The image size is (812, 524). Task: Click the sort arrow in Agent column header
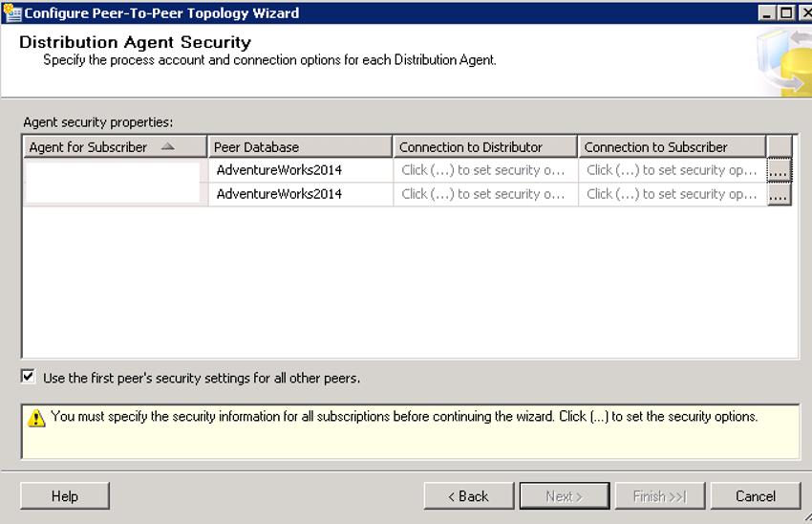(168, 146)
